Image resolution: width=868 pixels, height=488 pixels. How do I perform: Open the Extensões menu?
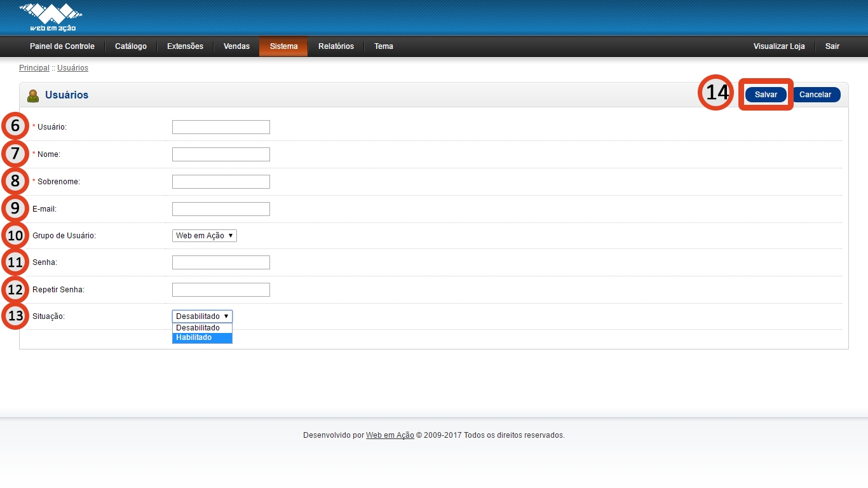tap(185, 46)
